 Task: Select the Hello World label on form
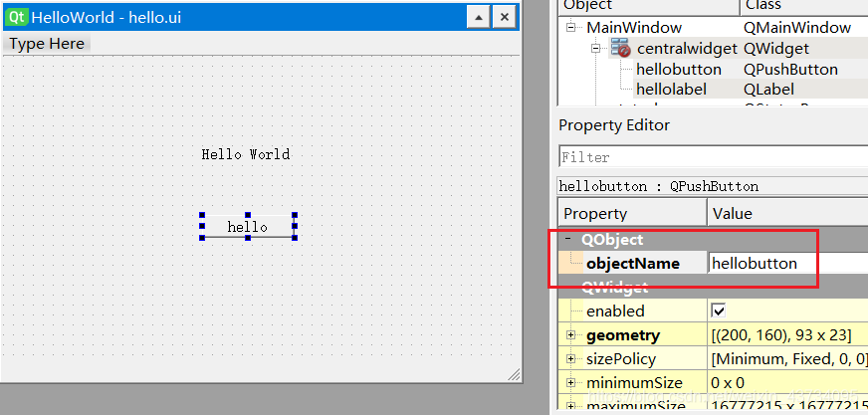point(246,154)
